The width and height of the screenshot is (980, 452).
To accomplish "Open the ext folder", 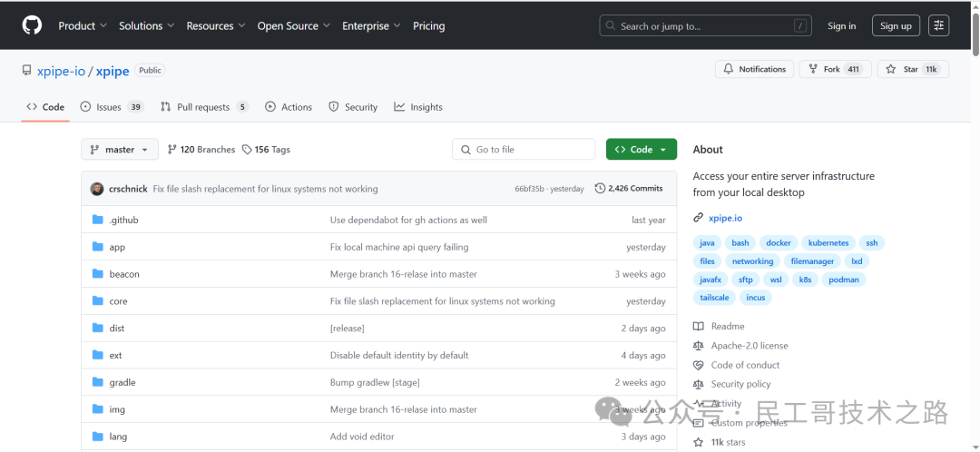I will point(115,355).
